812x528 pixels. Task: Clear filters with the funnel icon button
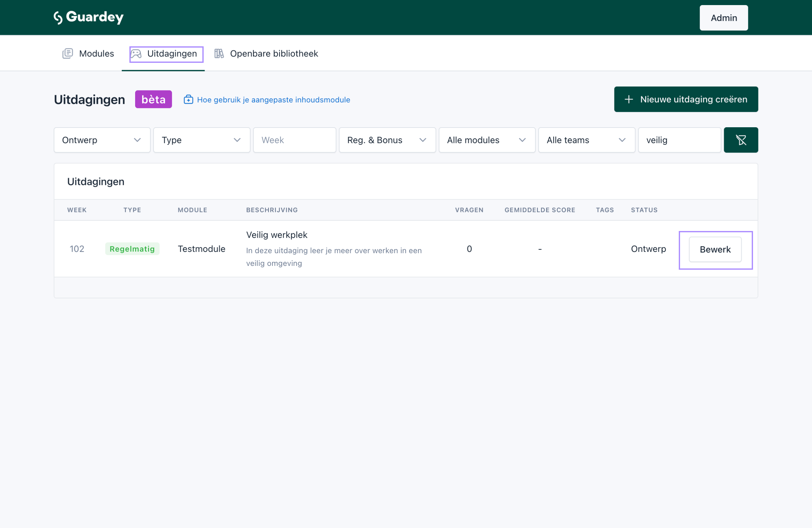741,140
